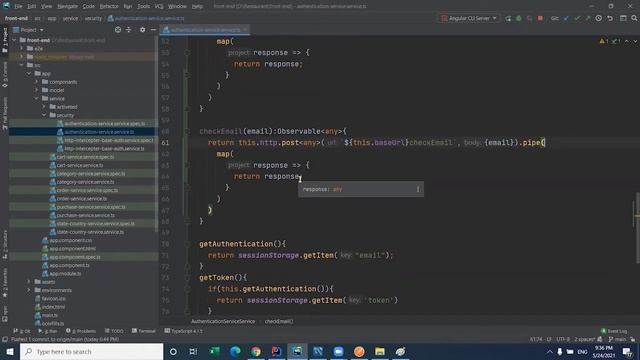Toggle fold marker at getAuthentication line 70
The width and height of the screenshot is (640, 360).
coord(187,244)
